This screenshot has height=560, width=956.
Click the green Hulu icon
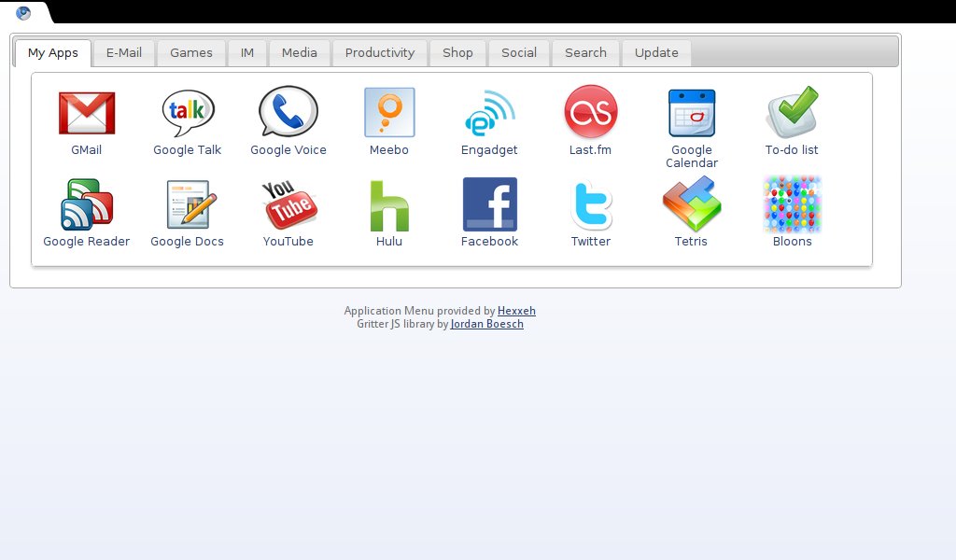click(x=389, y=206)
